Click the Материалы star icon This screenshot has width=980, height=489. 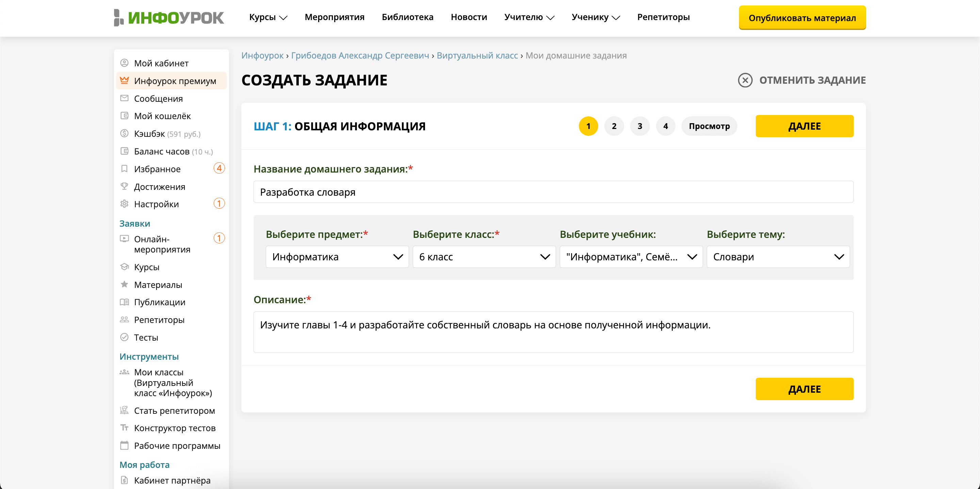click(125, 284)
